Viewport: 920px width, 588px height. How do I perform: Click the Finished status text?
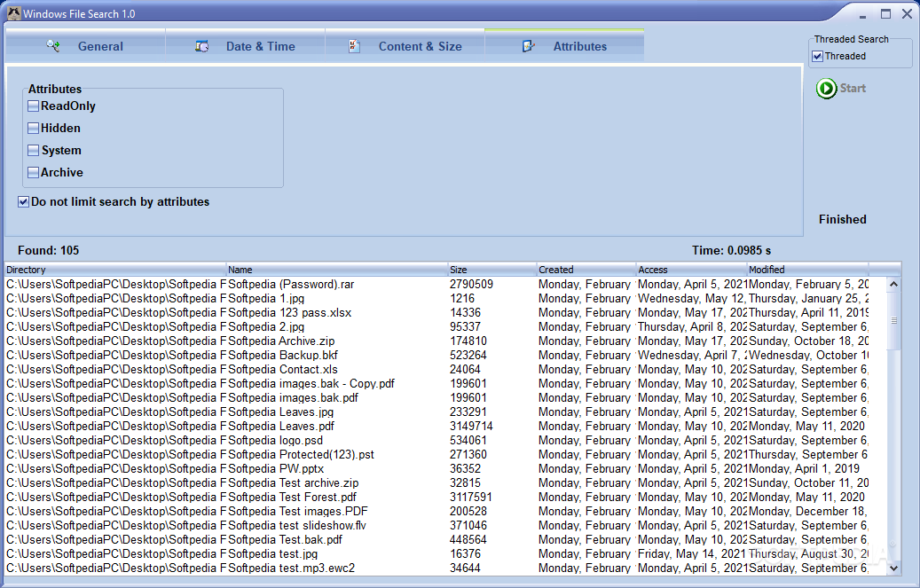843,219
